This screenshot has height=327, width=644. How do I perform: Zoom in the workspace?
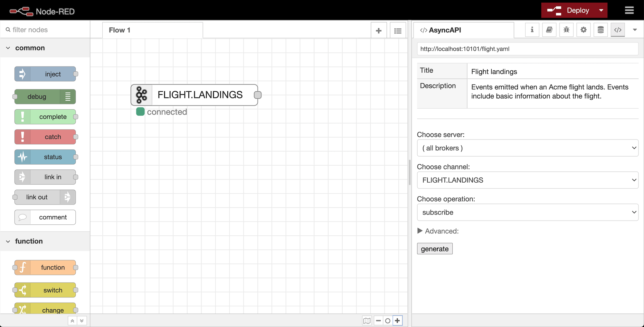397,321
